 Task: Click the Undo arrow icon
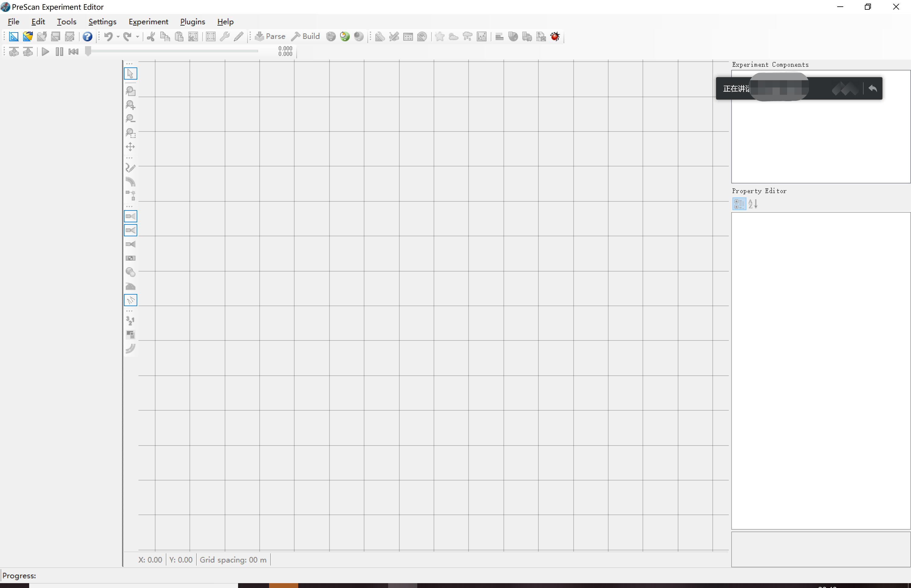pyautogui.click(x=108, y=36)
